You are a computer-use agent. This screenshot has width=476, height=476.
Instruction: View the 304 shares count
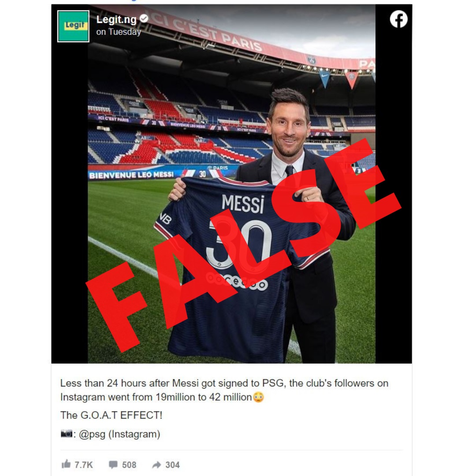[x=172, y=465]
